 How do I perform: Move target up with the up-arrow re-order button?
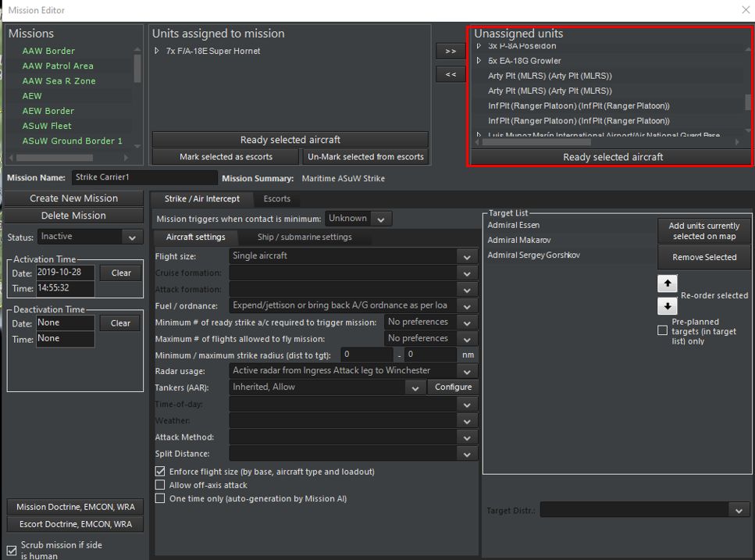point(667,284)
